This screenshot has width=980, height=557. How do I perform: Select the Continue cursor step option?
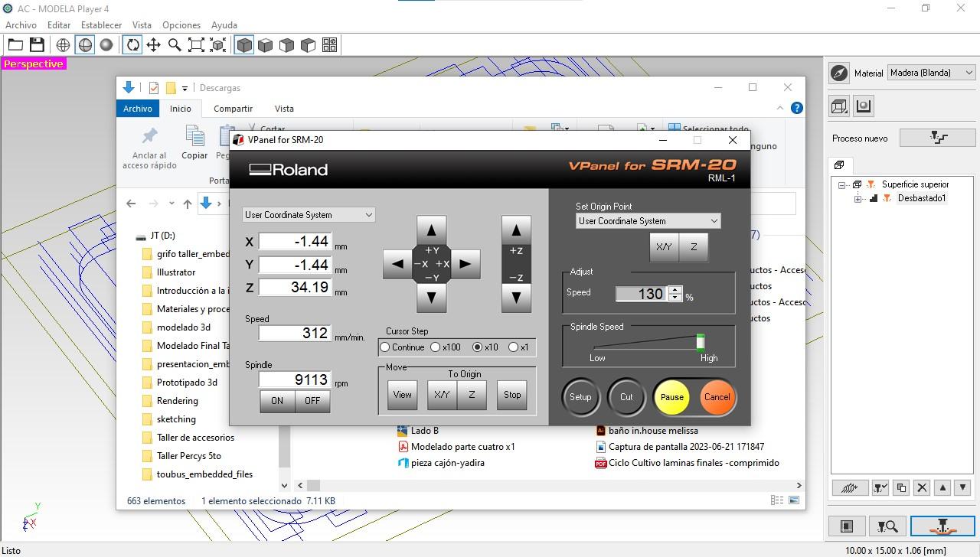pyautogui.click(x=385, y=347)
